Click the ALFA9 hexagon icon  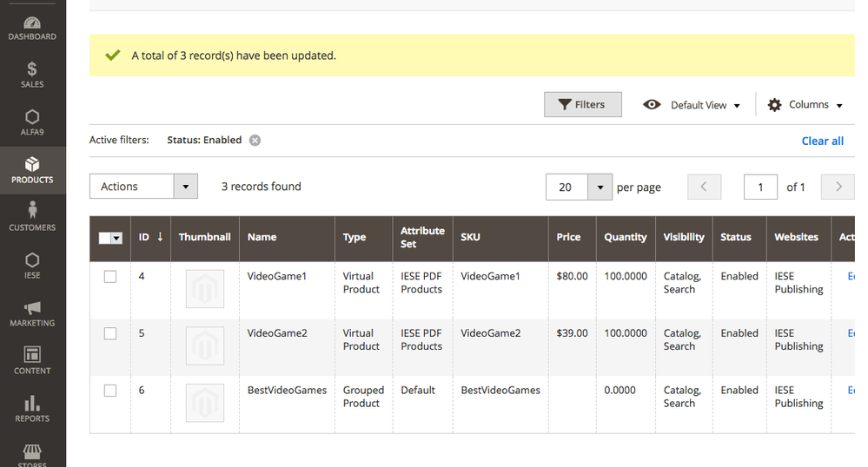click(32, 117)
